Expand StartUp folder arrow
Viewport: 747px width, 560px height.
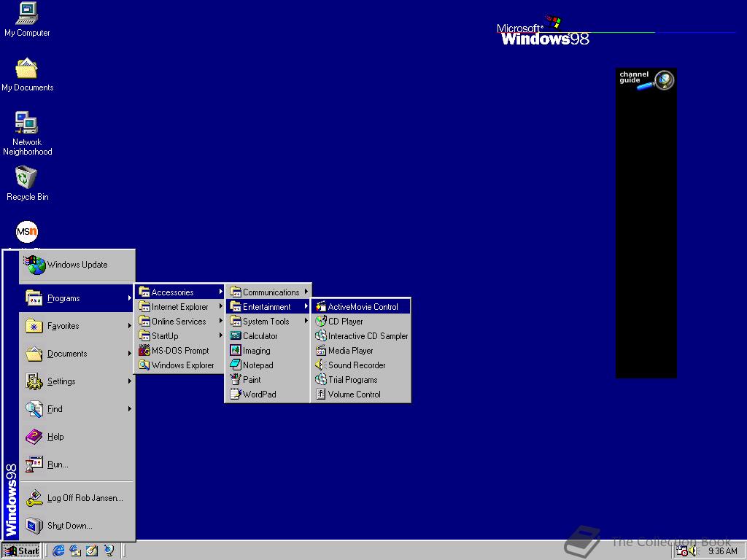point(220,335)
